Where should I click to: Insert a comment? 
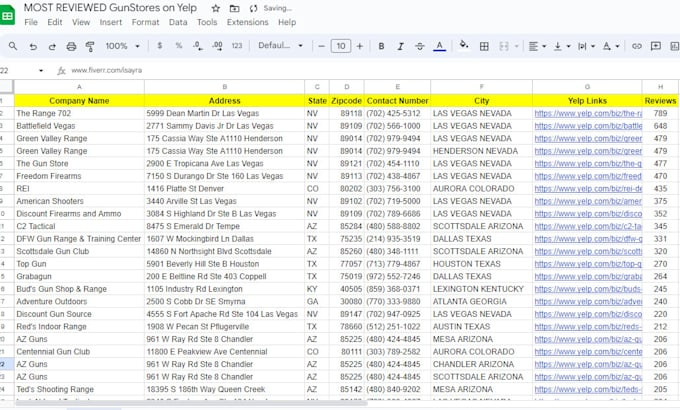coord(656,46)
